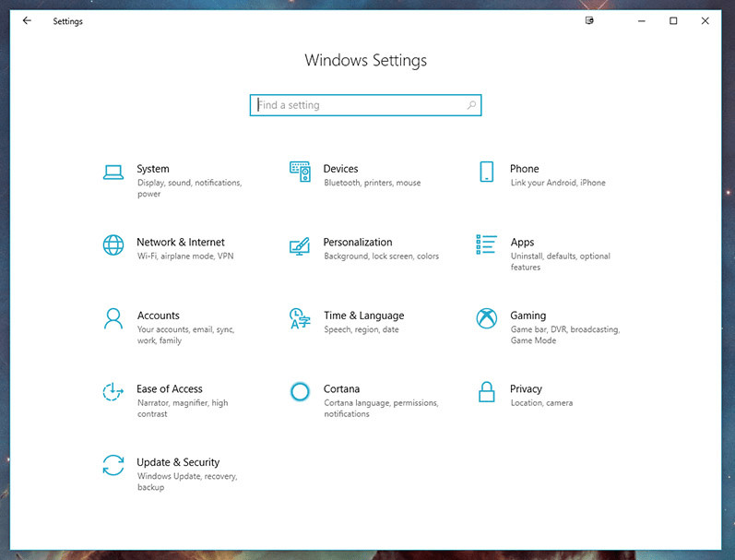Image resolution: width=735 pixels, height=560 pixels.
Task: Click the Time & Language icon
Action: [x=300, y=318]
